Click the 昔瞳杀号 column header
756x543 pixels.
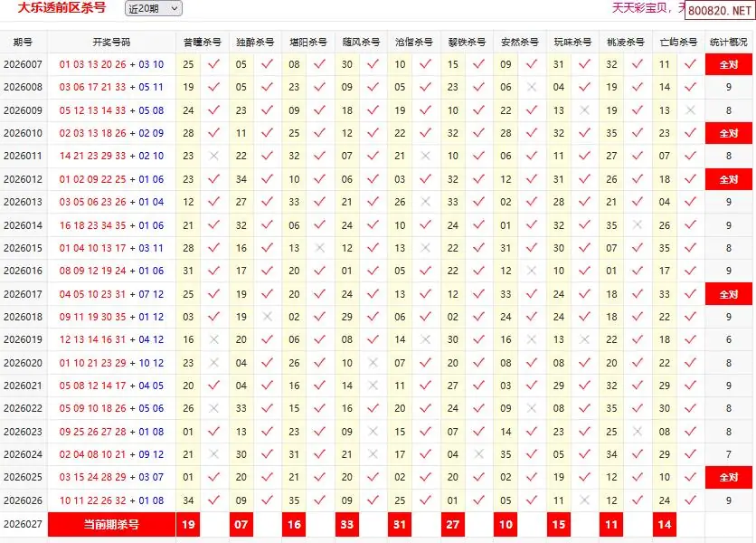(x=202, y=43)
